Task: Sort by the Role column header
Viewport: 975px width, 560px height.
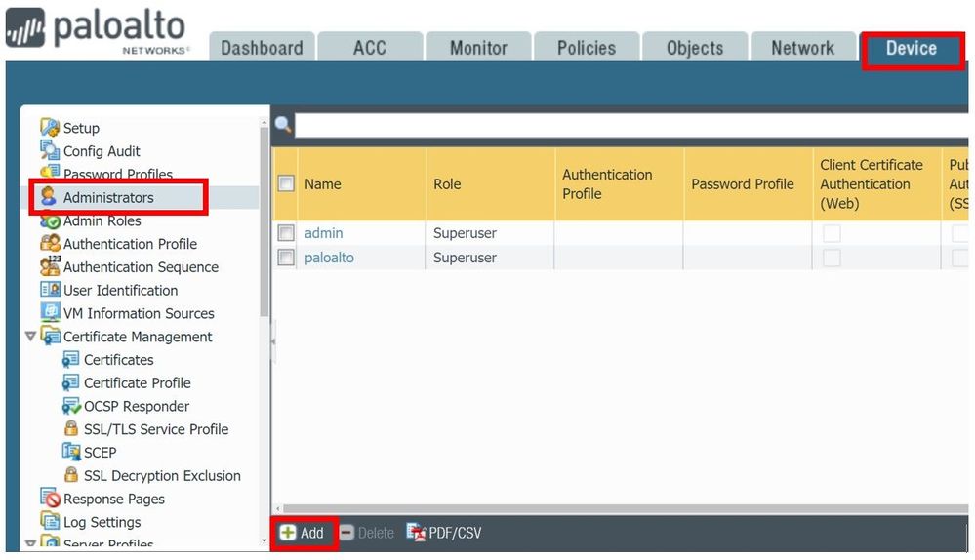Action: 491,184
